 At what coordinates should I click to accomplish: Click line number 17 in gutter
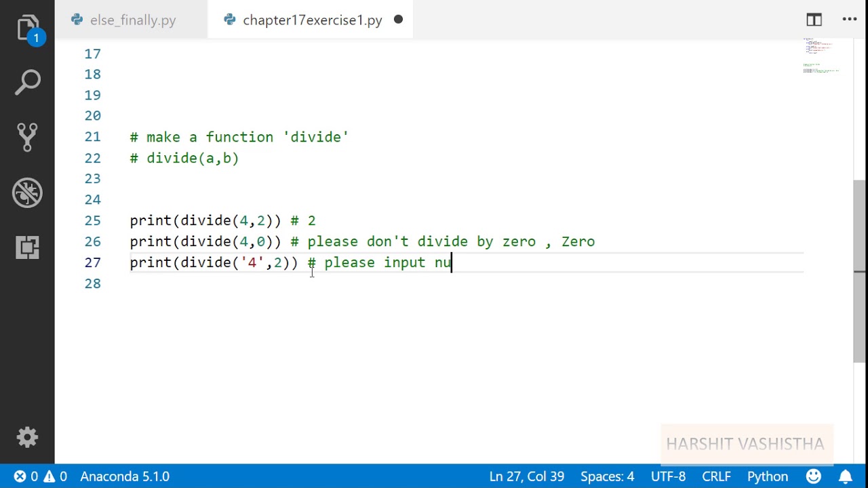(x=93, y=54)
